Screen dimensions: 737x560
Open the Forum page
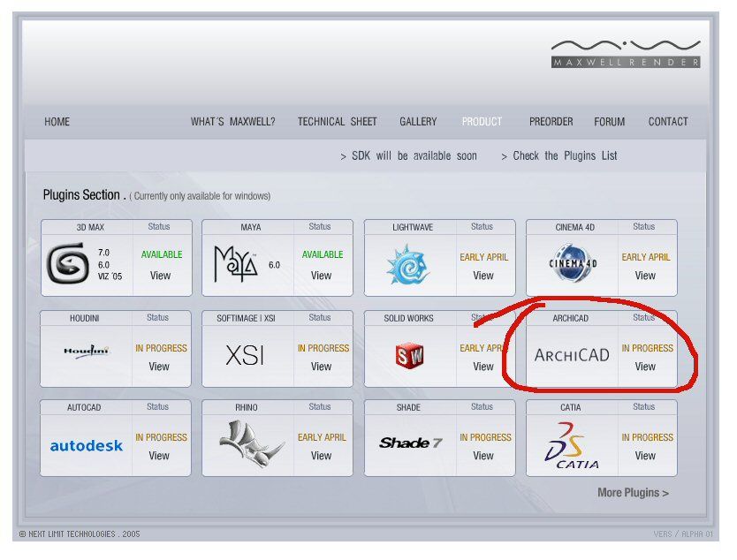click(x=609, y=122)
